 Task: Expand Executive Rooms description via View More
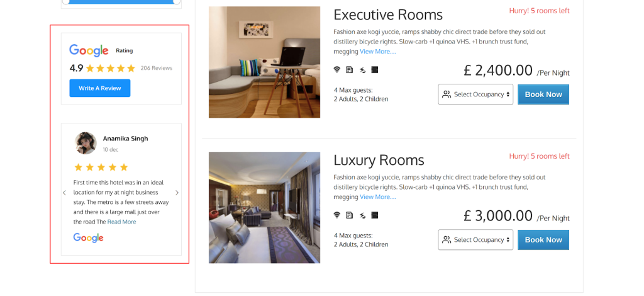click(378, 52)
